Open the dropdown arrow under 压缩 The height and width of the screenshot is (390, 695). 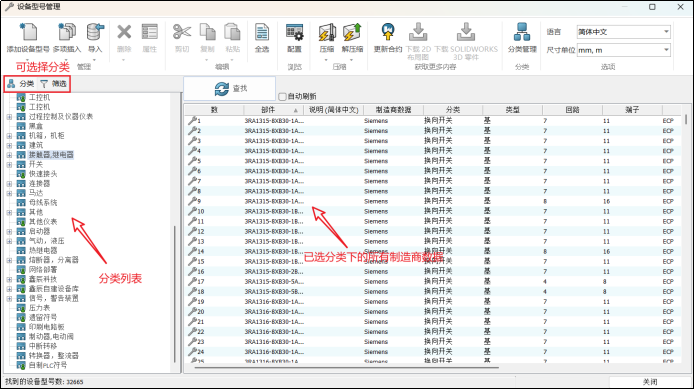pos(326,60)
